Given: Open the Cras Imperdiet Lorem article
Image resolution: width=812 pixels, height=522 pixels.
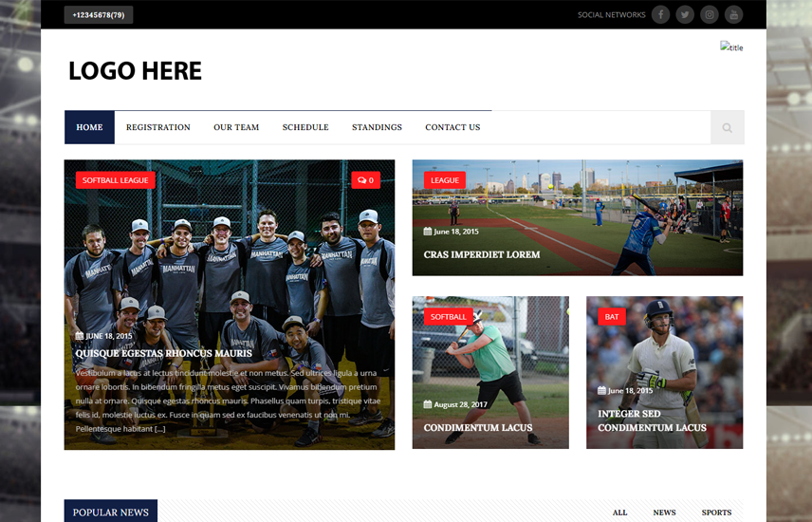Looking at the screenshot, I should 482,254.
